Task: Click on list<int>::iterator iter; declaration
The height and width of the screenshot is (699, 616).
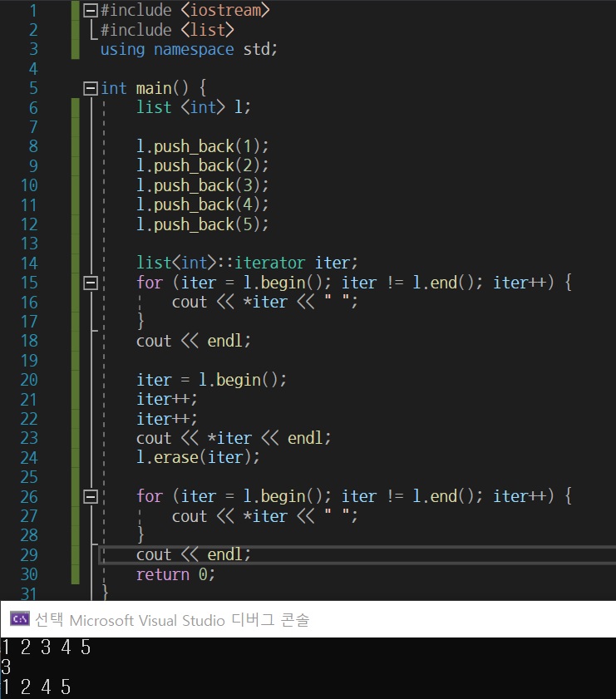Action: 247,263
